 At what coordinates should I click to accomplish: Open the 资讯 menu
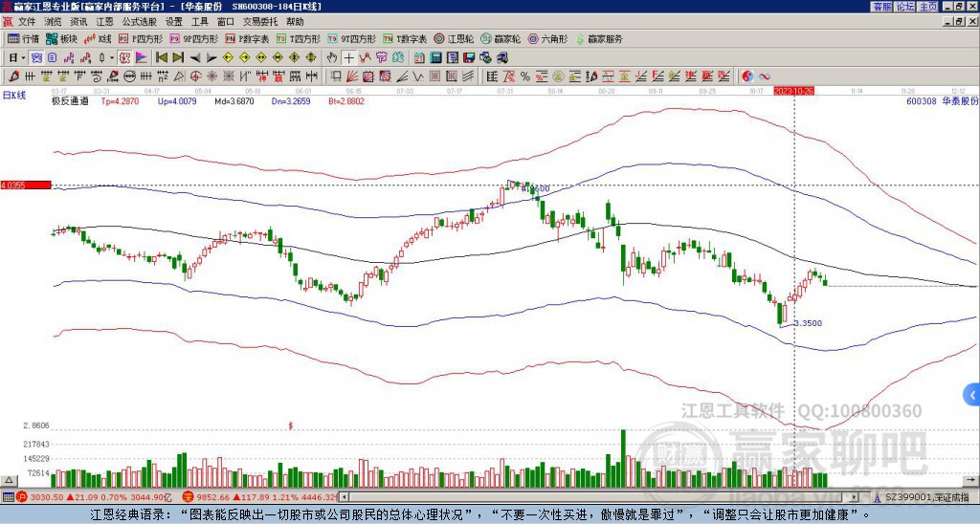pyautogui.click(x=78, y=22)
